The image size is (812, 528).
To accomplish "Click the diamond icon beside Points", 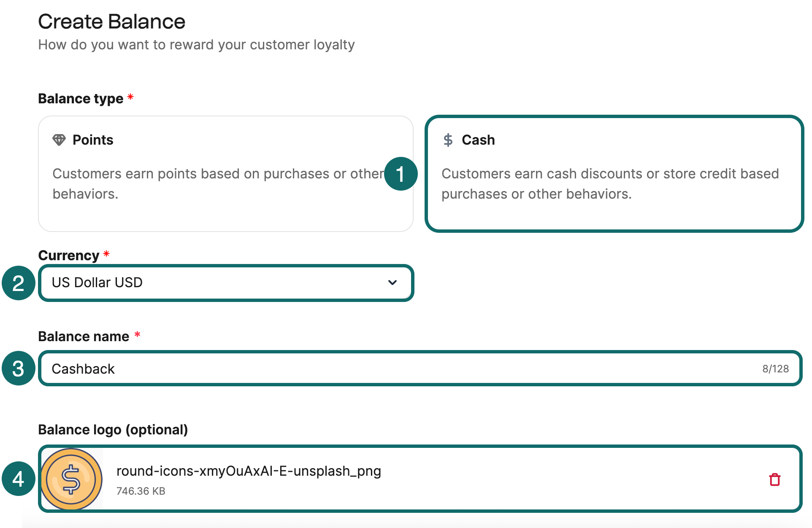I will coord(60,140).
